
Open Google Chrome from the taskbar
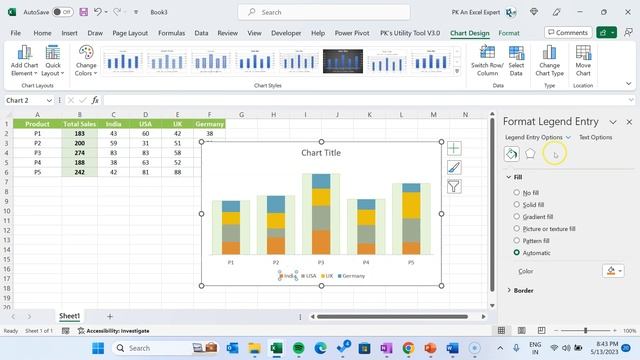pyautogui.click(x=408, y=348)
